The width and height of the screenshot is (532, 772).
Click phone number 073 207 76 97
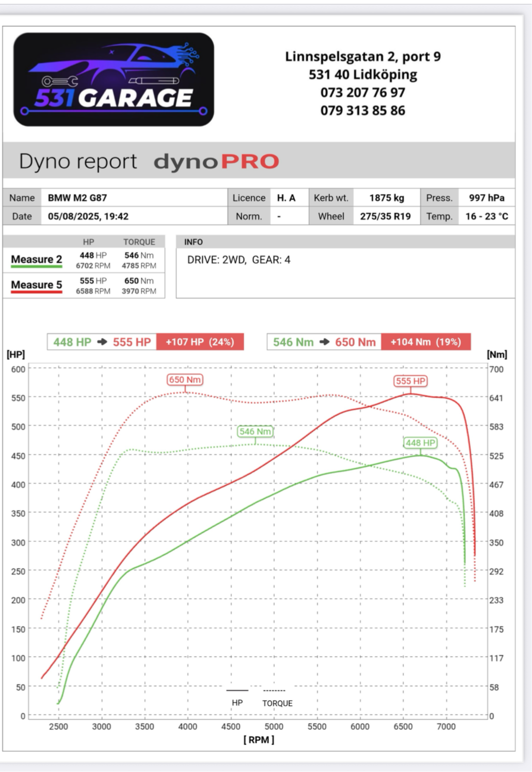[x=363, y=93]
